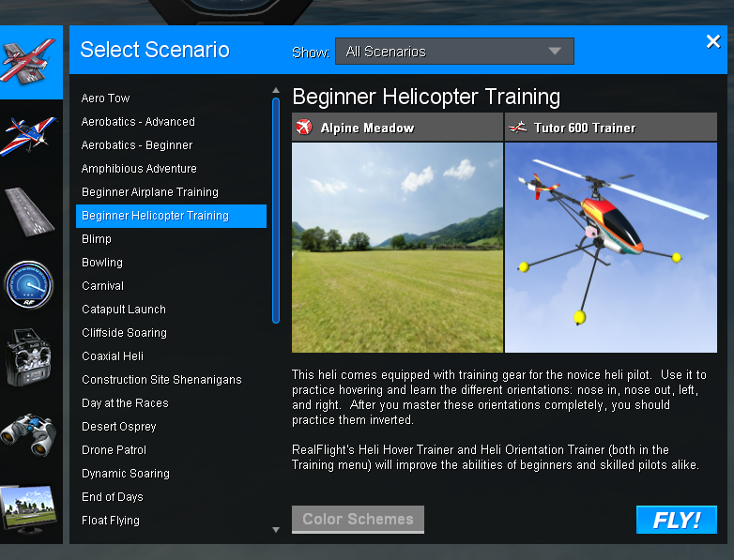Image resolution: width=734 pixels, height=560 pixels.
Task: Open the All Scenarios filter dropdown
Action: [454, 52]
